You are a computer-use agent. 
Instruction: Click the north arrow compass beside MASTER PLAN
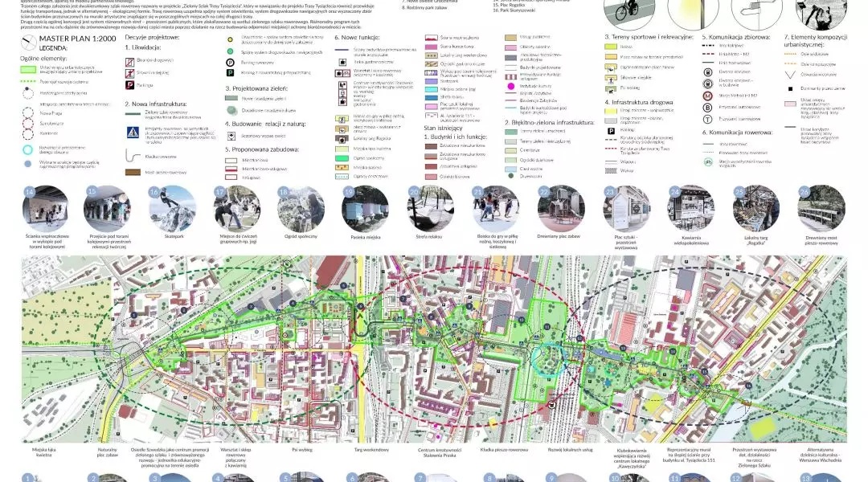(29, 43)
